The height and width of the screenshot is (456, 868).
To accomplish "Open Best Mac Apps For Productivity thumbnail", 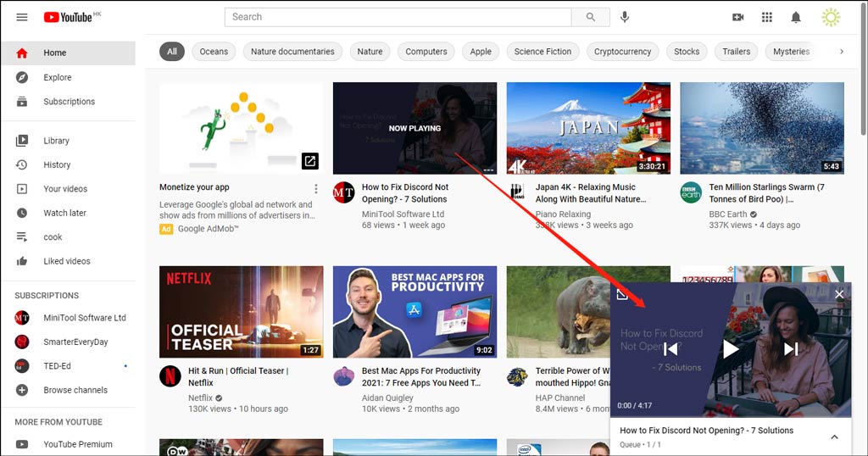I will 415,312.
